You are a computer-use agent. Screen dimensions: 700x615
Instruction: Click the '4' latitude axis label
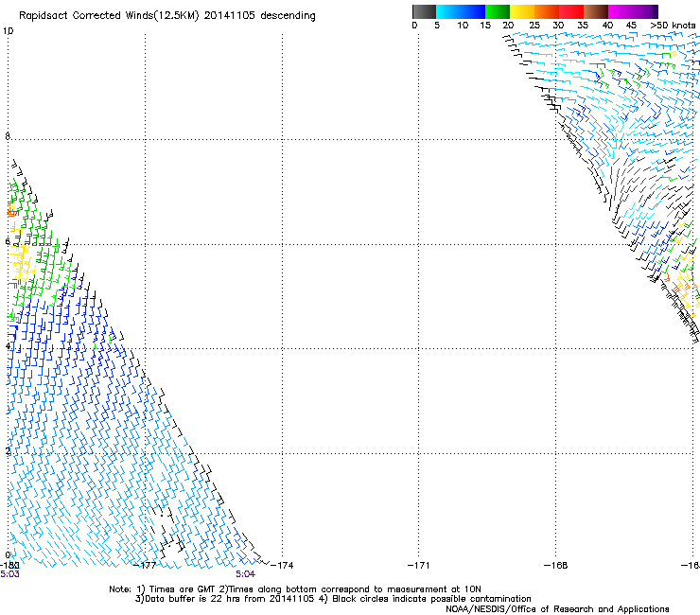coord(8,345)
